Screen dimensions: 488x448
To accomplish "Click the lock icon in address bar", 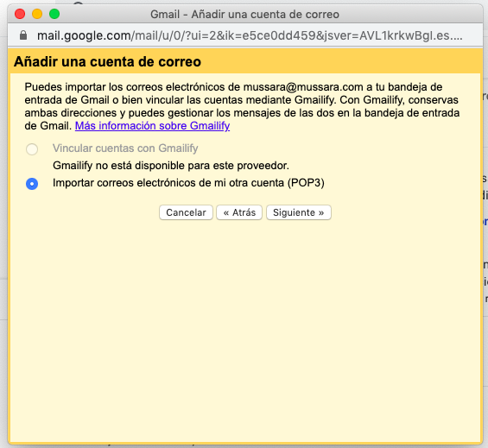I will 23,35.
